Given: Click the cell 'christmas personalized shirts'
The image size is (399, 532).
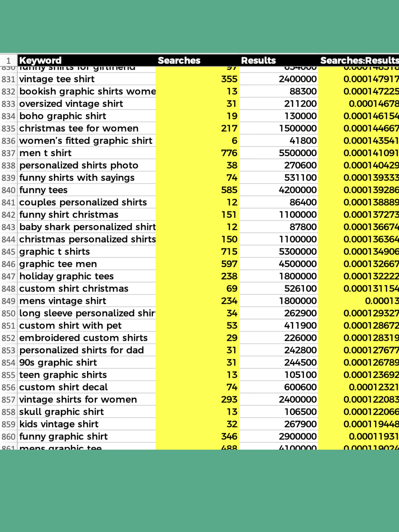Looking at the screenshot, I should [x=87, y=239].
